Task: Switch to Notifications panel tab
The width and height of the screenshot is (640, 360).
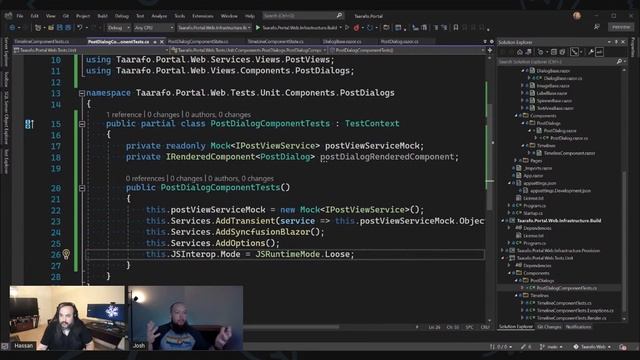Action: pos(578,327)
